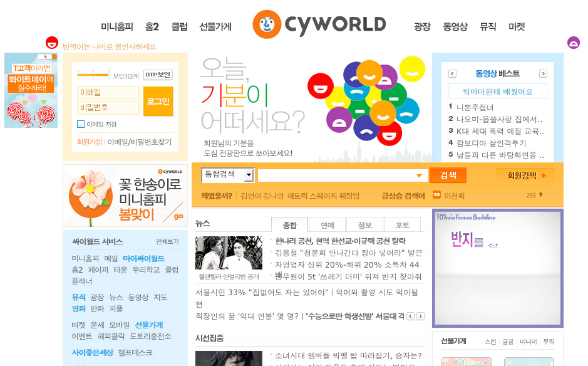Open 클럽 menu

pos(179,27)
